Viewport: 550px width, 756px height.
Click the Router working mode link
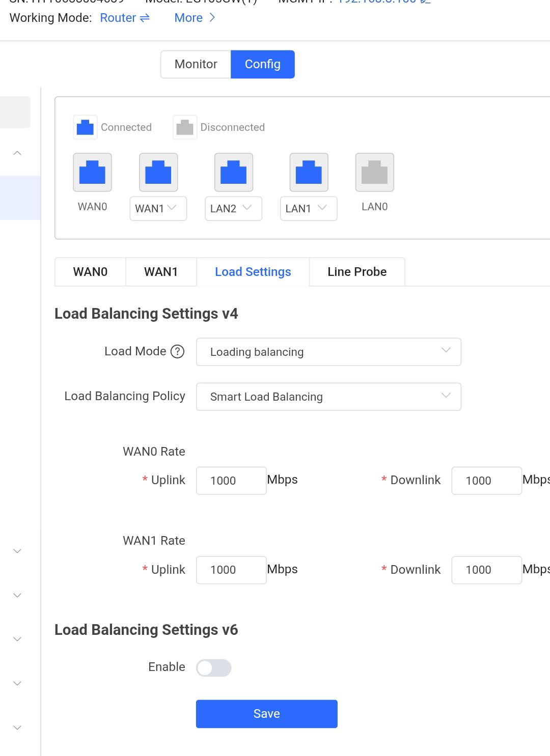(x=125, y=18)
